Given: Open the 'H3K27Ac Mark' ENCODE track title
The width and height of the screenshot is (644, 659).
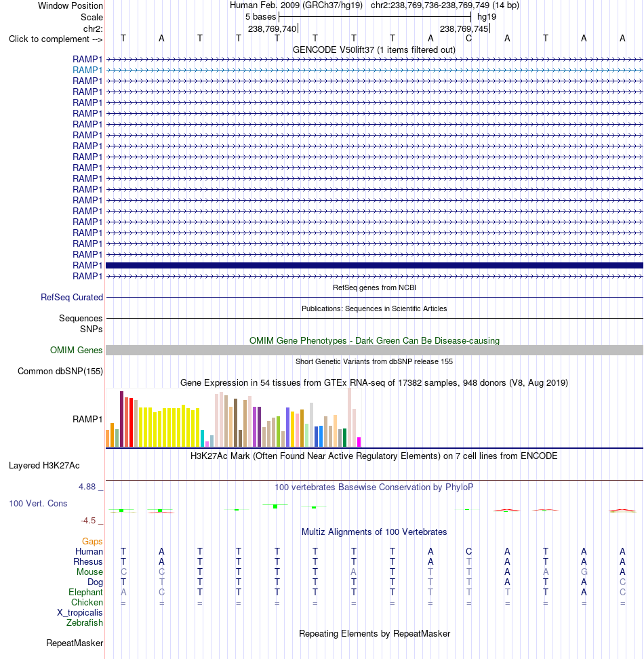Looking at the screenshot, I should pos(374,456).
